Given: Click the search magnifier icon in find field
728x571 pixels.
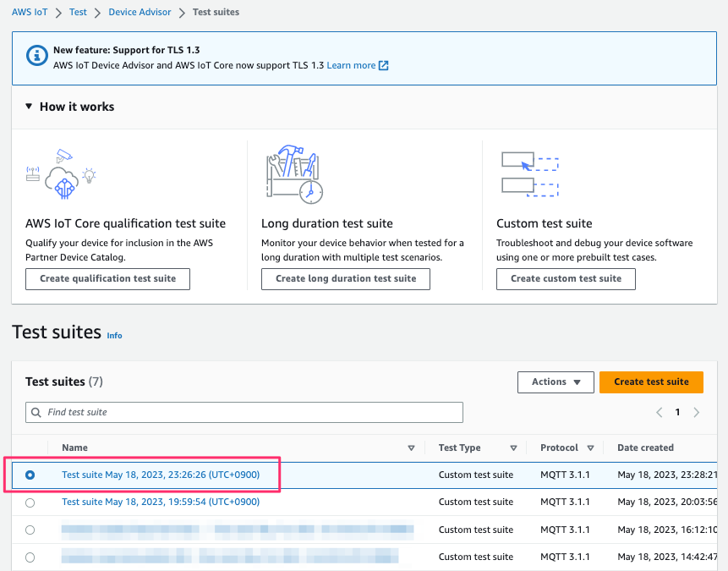Looking at the screenshot, I should pos(36,413).
